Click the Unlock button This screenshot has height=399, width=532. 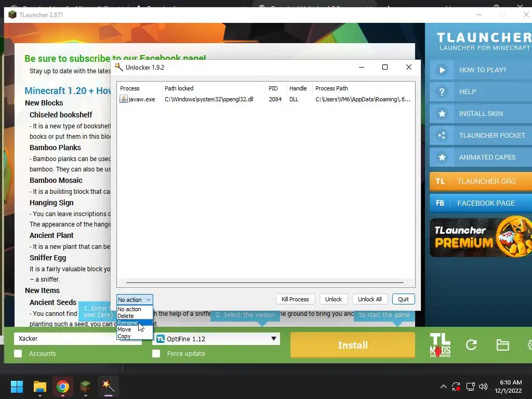coord(334,299)
